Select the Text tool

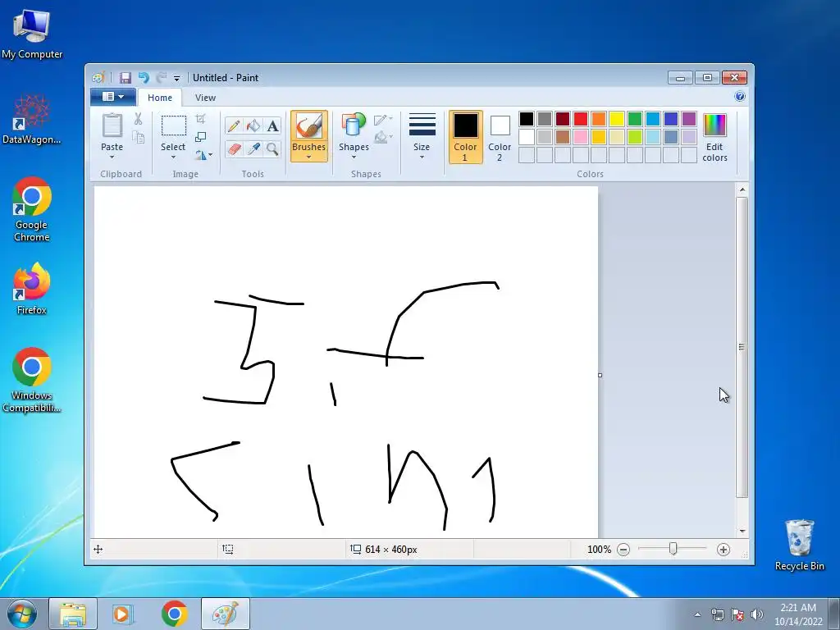(272, 126)
